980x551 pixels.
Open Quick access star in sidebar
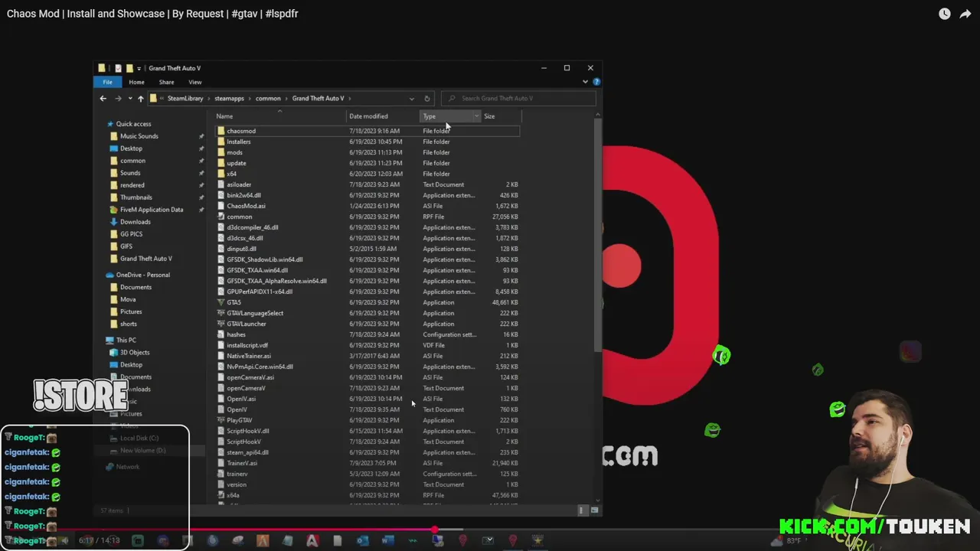click(x=110, y=124)
